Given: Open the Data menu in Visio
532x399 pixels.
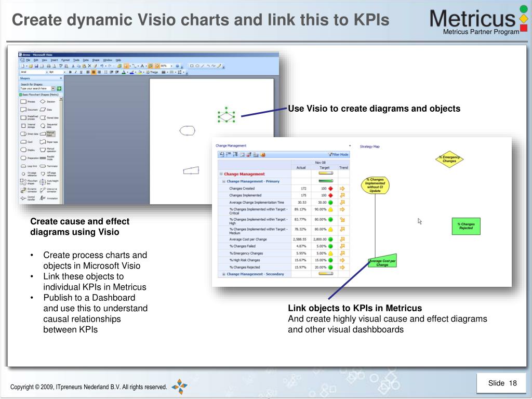Looking at the screenshot, I should point(86,60).
